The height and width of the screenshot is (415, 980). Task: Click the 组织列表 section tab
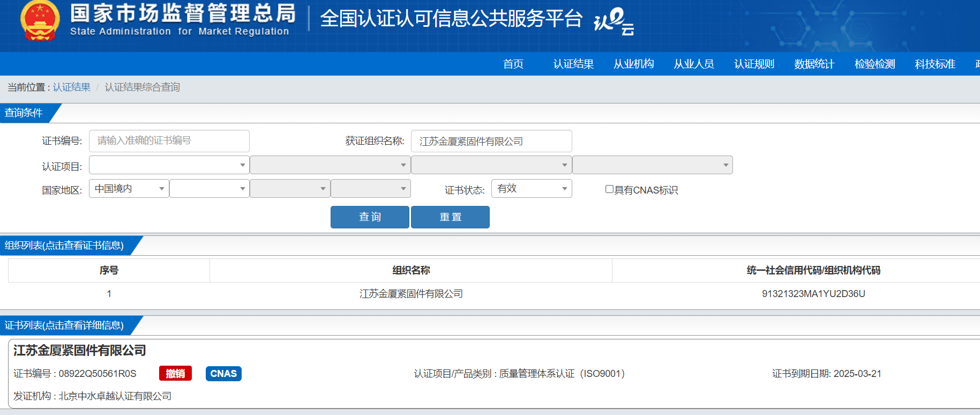pyautogui.click(x=64, y=245)
